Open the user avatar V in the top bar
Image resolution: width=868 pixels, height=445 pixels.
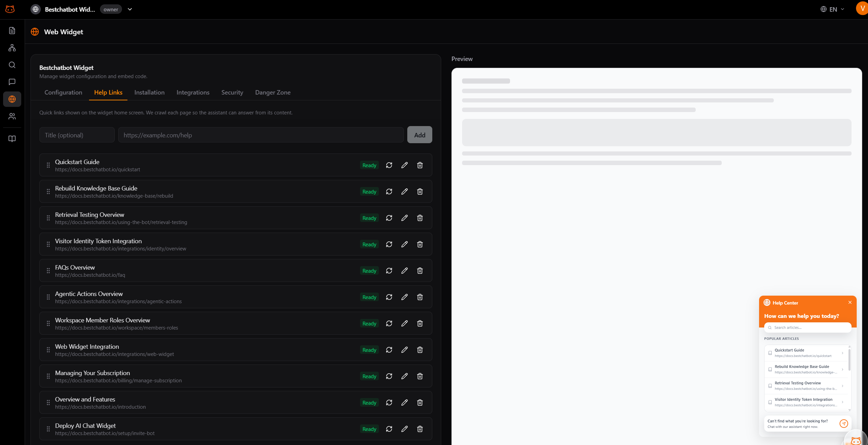pos(862,9)
